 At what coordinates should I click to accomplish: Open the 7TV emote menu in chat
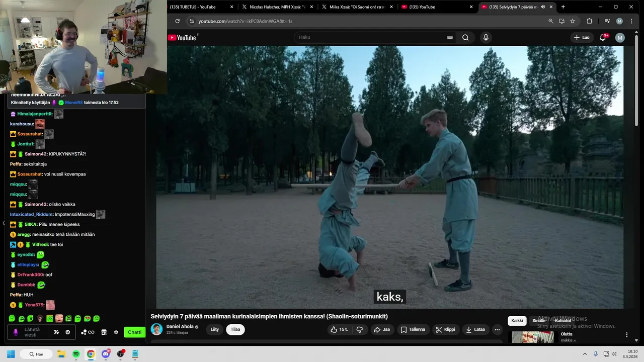coord(56,332)
